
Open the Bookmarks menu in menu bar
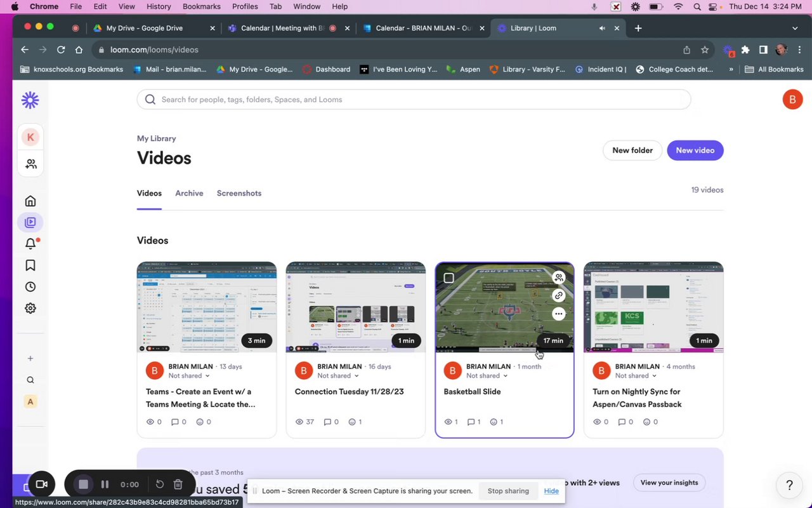(202, 6)
